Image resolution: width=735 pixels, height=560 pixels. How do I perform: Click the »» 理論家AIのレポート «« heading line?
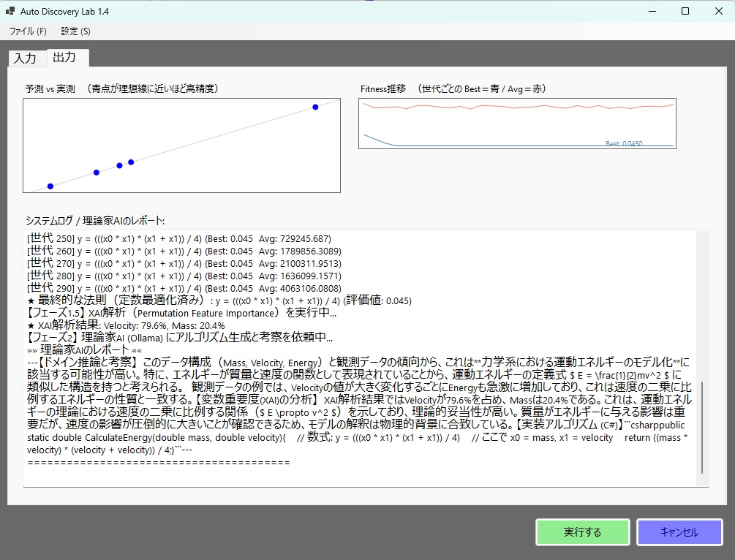[84, 349]
